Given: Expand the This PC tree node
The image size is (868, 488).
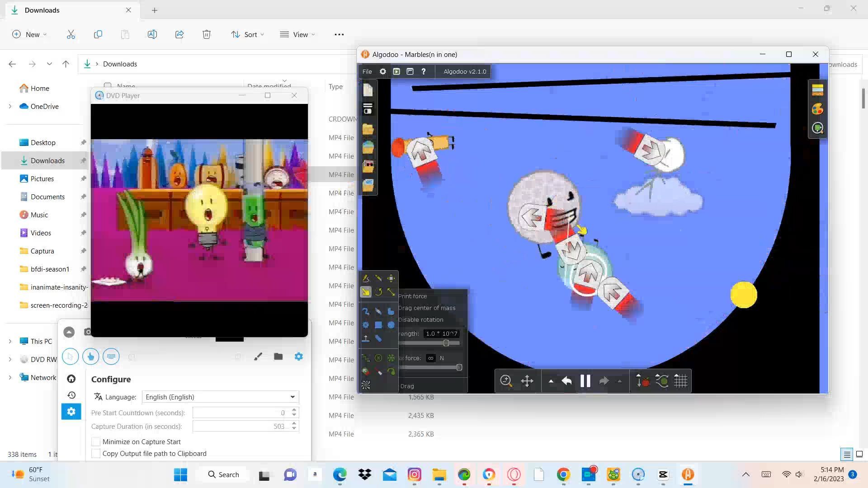Looking at the screenshot, I should click(x=10, y=342).
